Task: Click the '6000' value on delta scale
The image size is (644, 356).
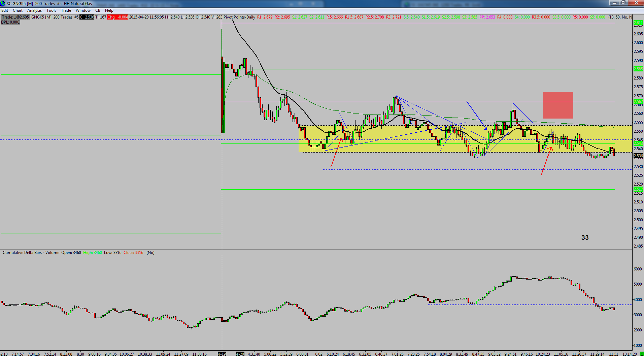Action: (638, 269)
